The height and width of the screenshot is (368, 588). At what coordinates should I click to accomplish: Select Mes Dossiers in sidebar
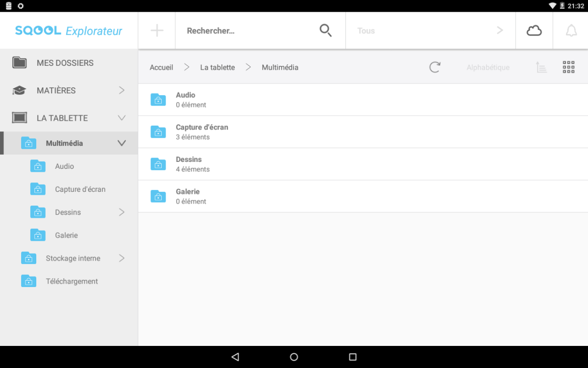(x=65, y=63)
